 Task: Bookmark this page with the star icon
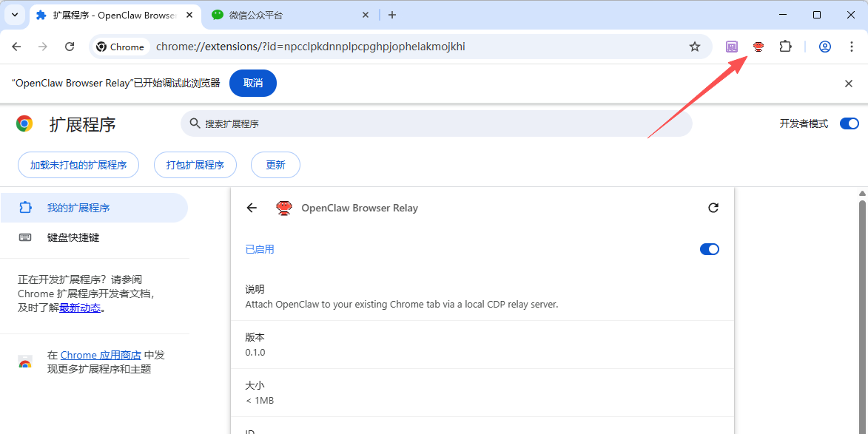(x=695, y=47)
